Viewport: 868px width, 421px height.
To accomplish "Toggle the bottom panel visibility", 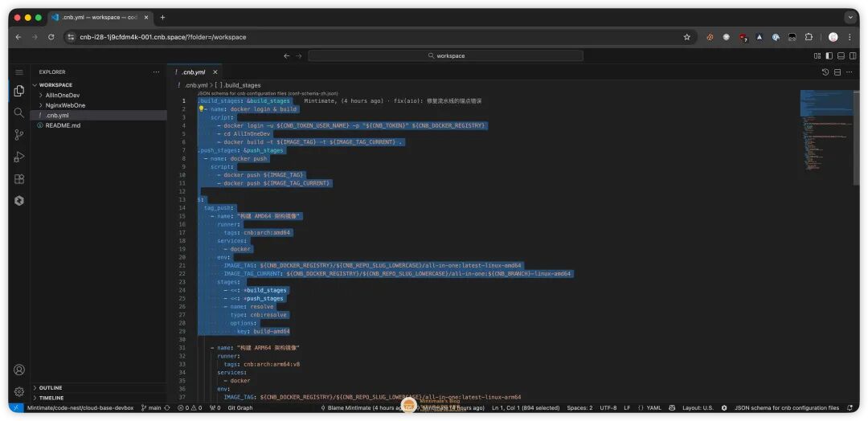I will [x=841, y=56].
